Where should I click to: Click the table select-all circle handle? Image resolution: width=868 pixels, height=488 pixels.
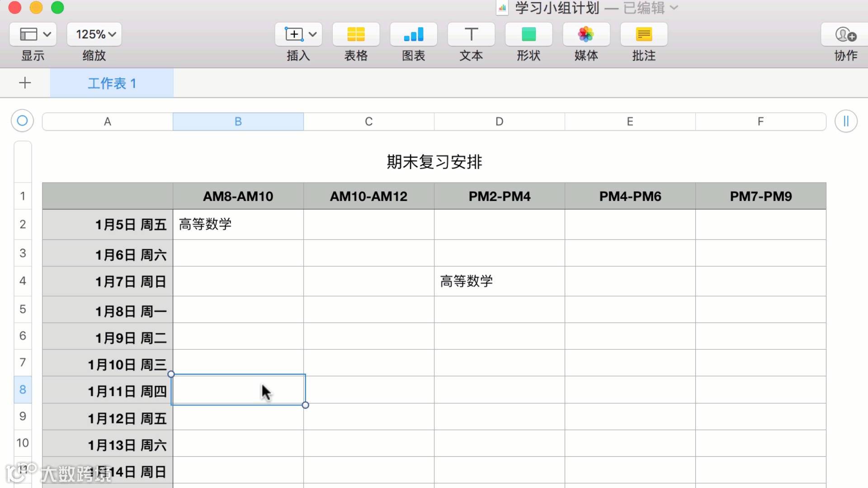[x=22, y=121]
